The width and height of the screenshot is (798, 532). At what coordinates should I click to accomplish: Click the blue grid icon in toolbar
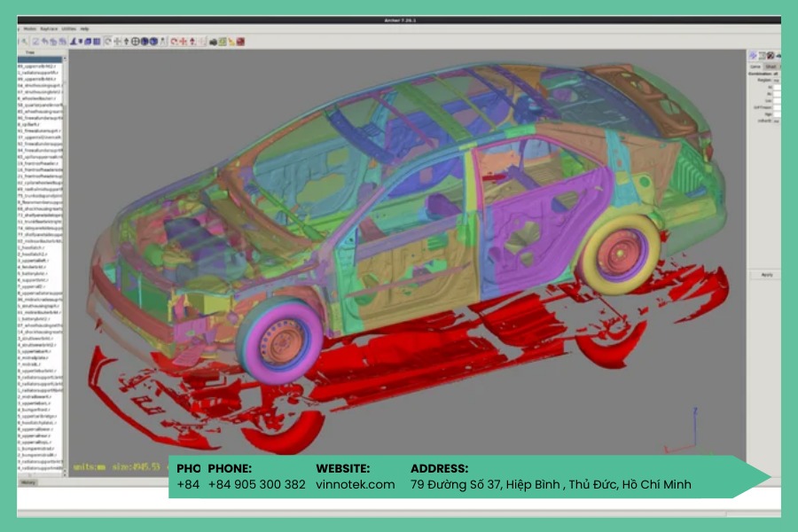pos(97,42)
